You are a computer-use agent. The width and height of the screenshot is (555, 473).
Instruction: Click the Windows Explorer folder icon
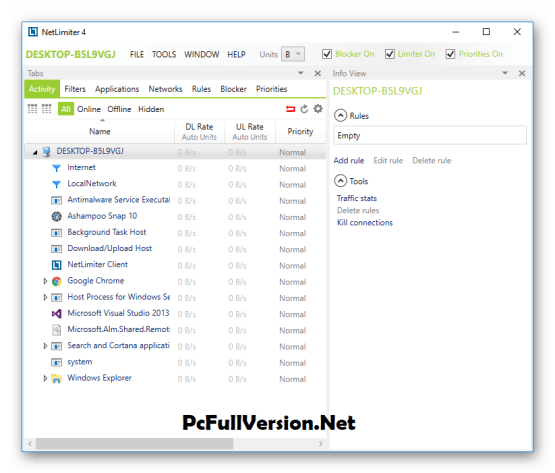coord(56,378)
